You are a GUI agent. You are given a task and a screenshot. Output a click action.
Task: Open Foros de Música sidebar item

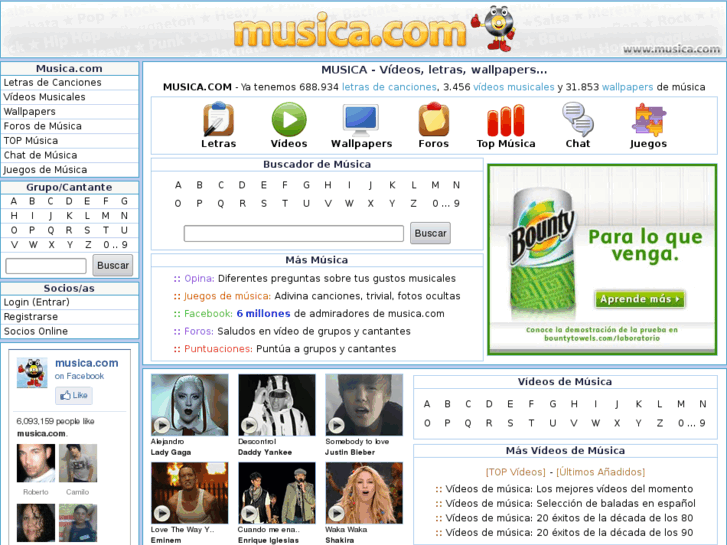point(43,126)
